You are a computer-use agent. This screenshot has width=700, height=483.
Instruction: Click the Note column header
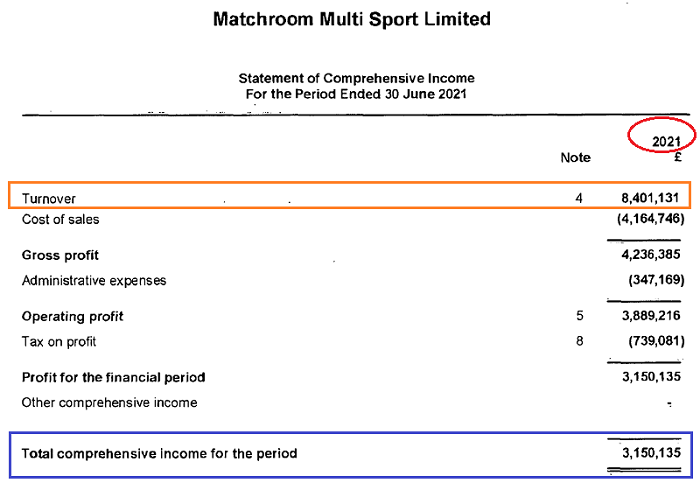tap(576, 157)
